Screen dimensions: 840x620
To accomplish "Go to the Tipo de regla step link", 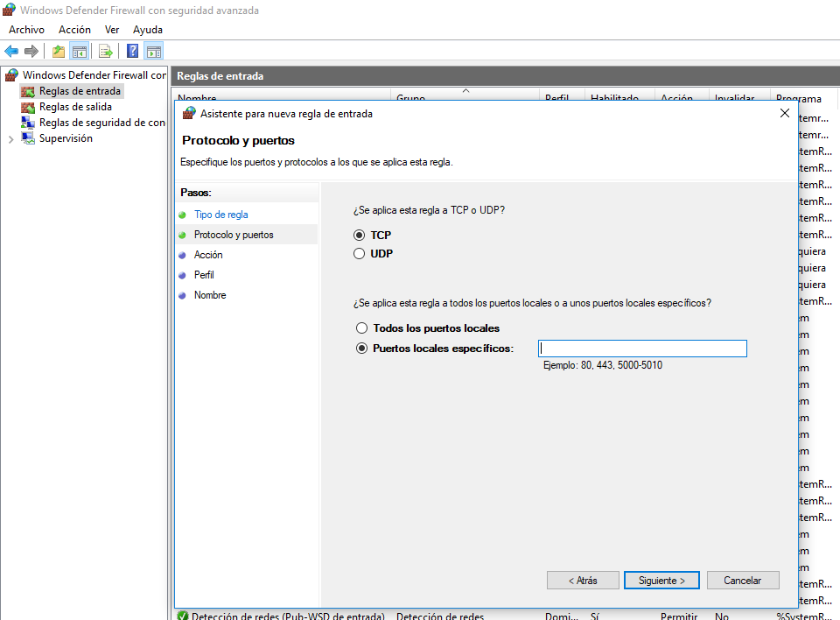I will click(220, 215).
